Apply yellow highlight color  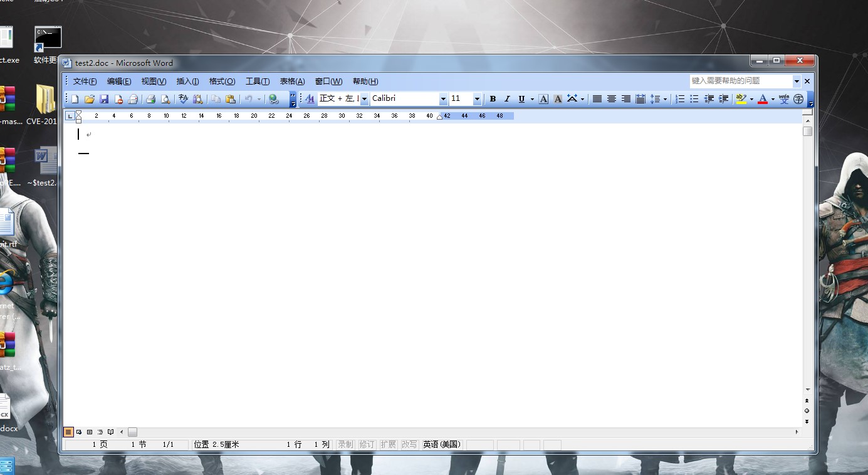point(741,99)
